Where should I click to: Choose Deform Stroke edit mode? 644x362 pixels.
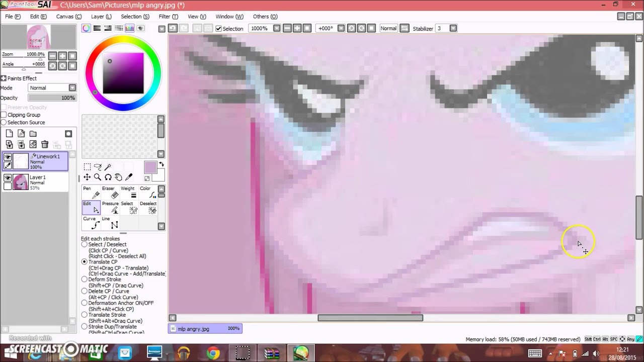click(85, 280)
